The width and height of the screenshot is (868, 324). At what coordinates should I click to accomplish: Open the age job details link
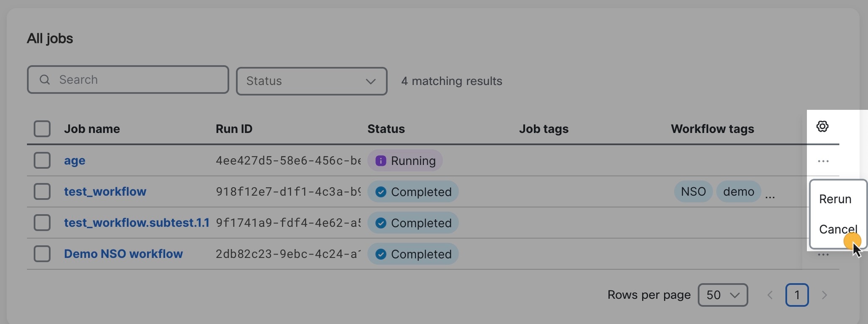(75, 160)
